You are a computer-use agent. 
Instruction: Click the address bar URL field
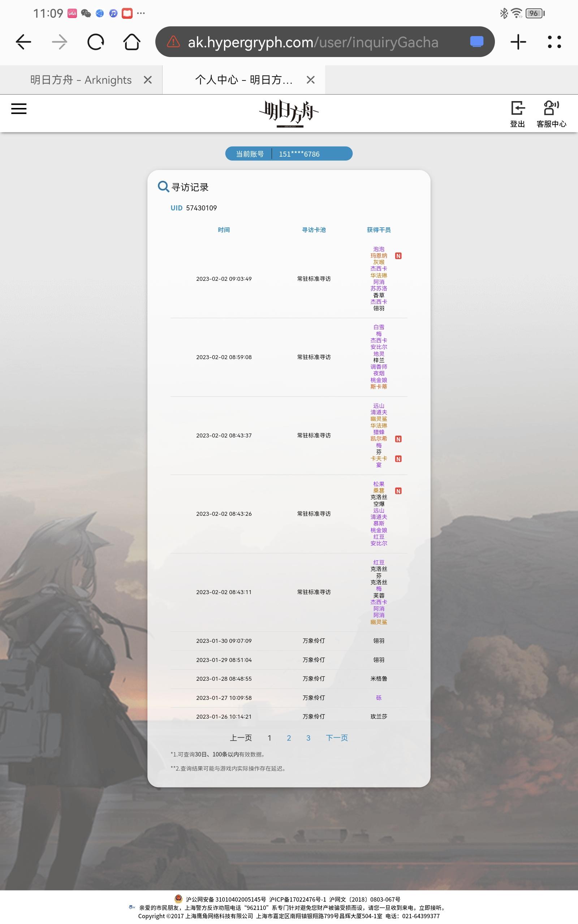click(325, 42)
